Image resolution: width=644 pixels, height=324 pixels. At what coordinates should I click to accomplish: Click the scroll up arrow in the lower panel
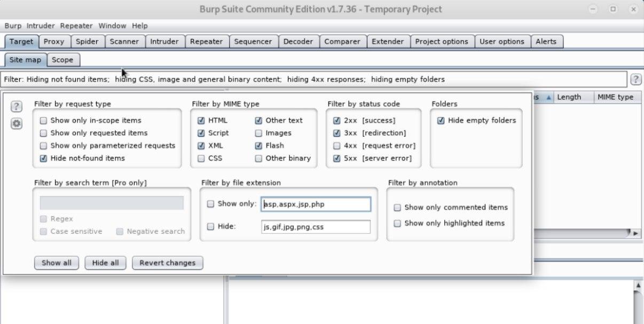click(638, 286)
